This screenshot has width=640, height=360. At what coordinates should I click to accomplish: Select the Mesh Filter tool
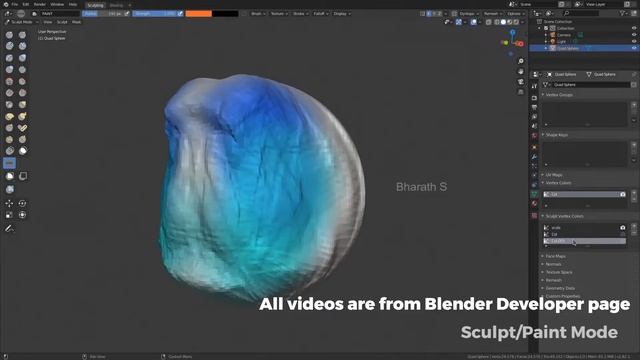(x=9, y=189)
